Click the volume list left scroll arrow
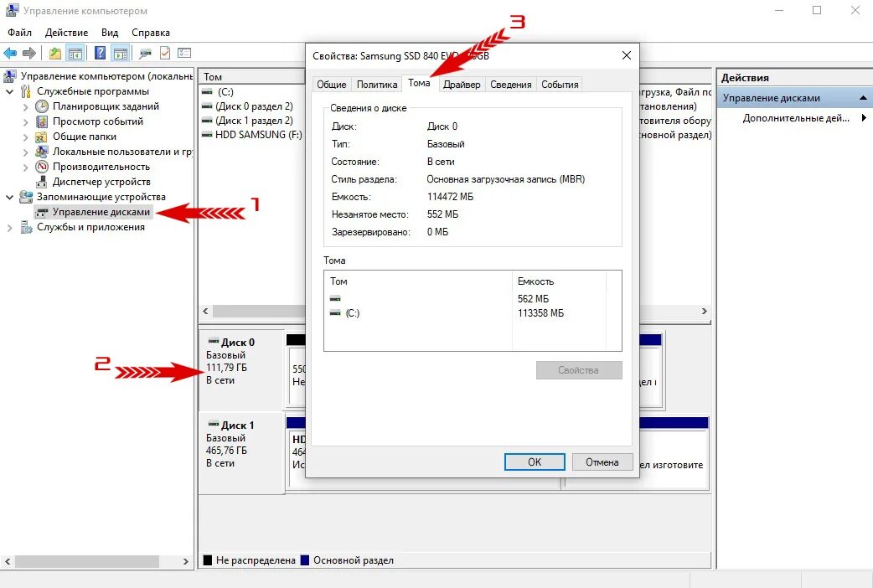873x588 pixels. click(x=205, y=312)
